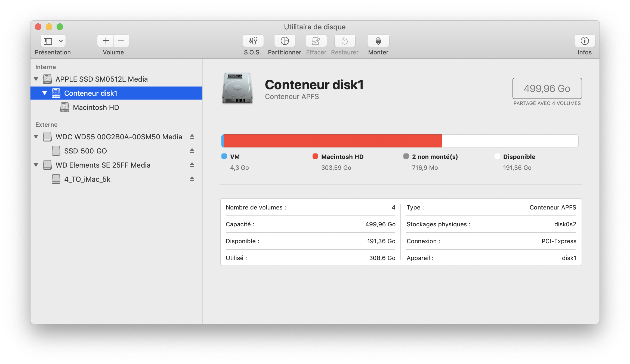Screen dimensions: 630x364
Task: Select Macintosh HD in the sidebar
Action: [x=96, y=107]
